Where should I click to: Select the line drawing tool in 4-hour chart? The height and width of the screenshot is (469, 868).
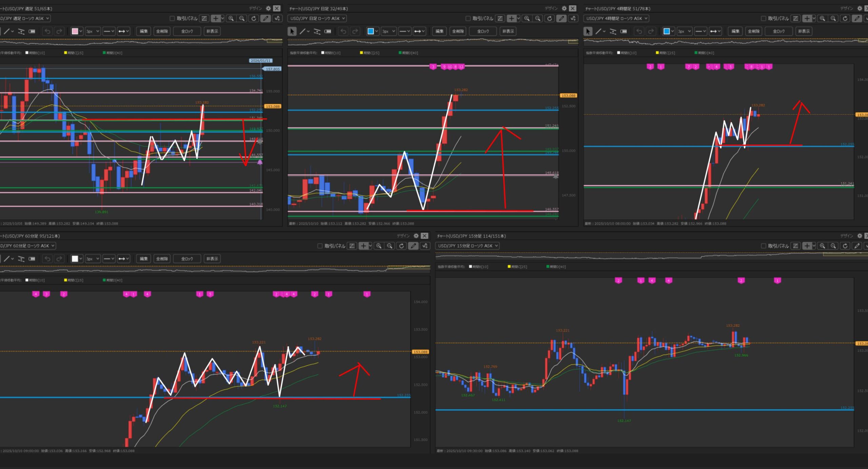pos(598,32)
